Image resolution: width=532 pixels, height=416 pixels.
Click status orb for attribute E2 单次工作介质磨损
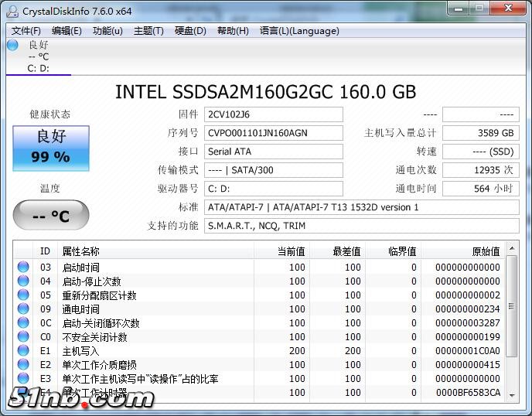pyautogui.click(x=23, y=365)
